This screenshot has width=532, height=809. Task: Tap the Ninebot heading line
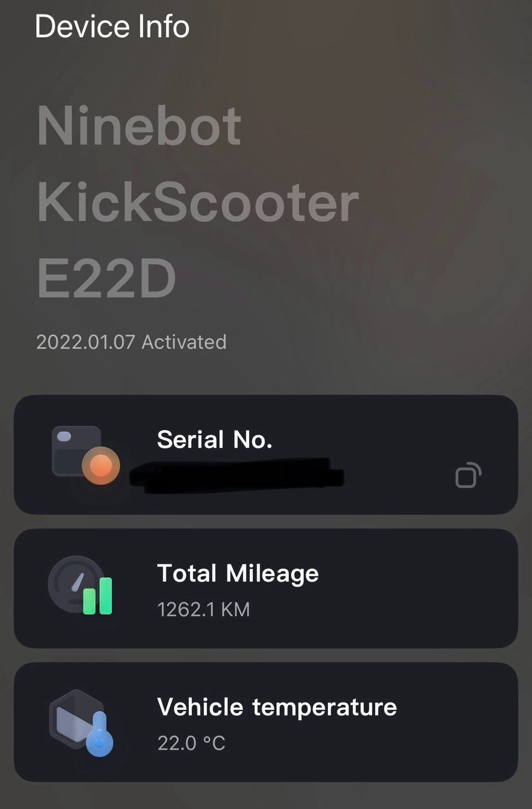[139, 126]
